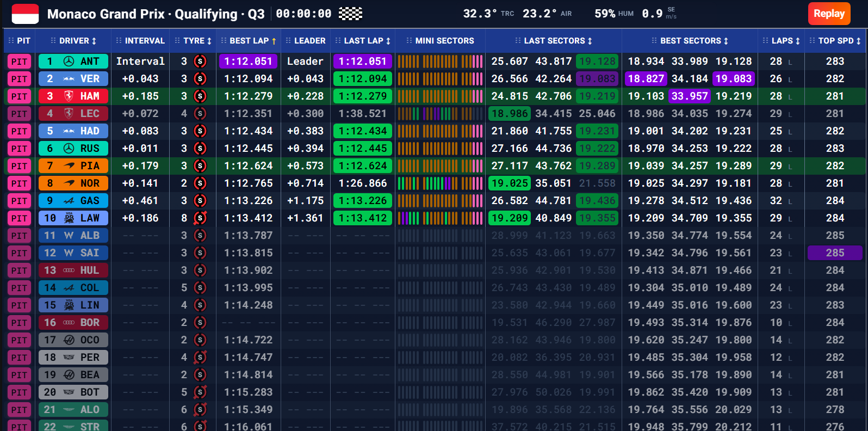Image resolution: width=868 pixels, height=431 pixels.
Task: Click the soft tyre icon in ANT's row
Action: [200, 61]
